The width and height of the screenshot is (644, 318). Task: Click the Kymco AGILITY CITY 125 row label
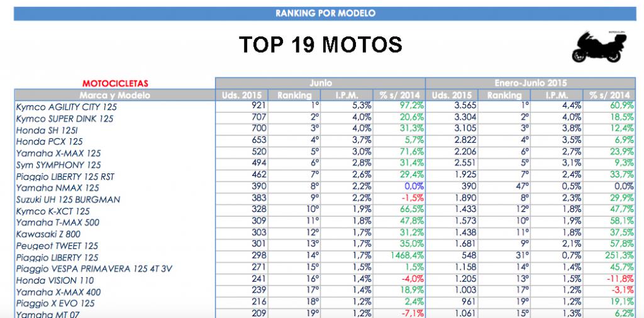[x=66, y=107]
